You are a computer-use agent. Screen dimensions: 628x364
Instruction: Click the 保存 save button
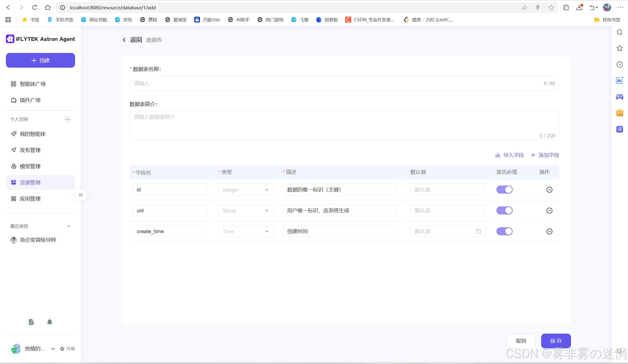(x=556, y=341)
